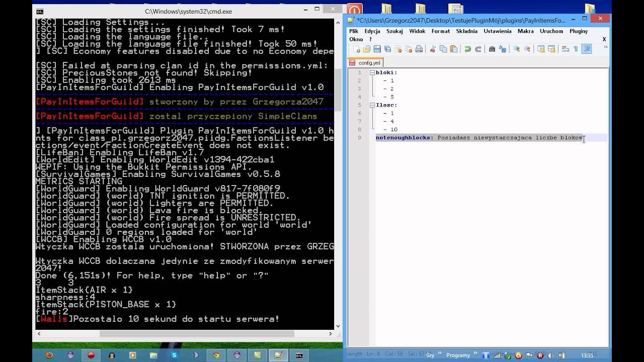The height and width of the screenshot is (362, 644).
Task: Click the cmd scrollbar's right arrow
Action: tap(331, 333)
